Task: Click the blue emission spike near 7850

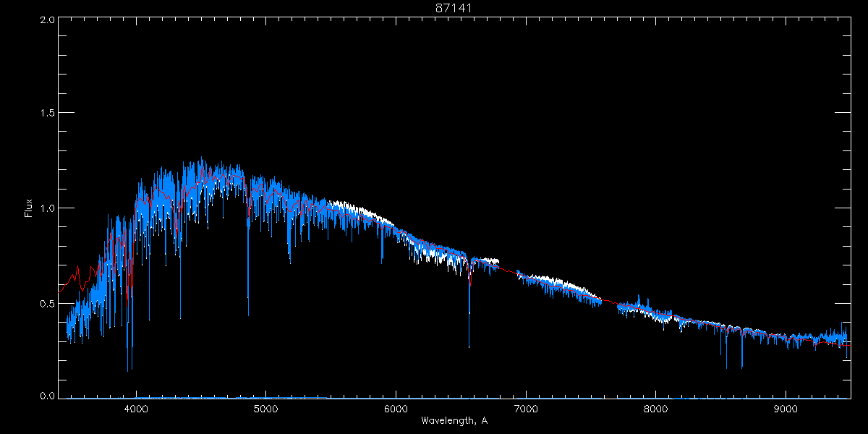Action: tap(639, 297)
